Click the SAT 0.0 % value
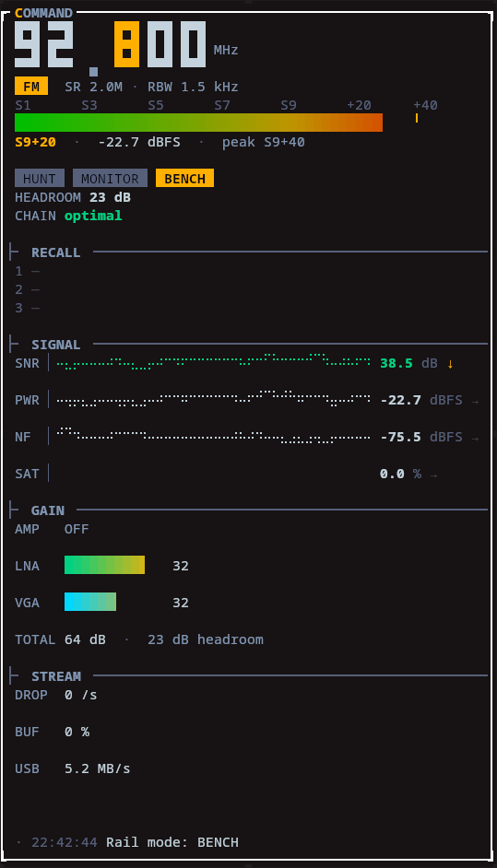 (x=400, y=474)
